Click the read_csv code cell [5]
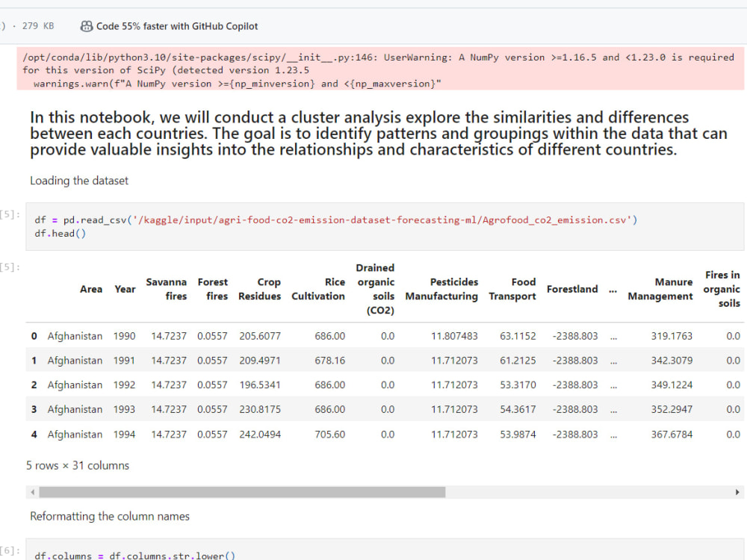Screen dimensions: 747x560 tap(385, 227)
